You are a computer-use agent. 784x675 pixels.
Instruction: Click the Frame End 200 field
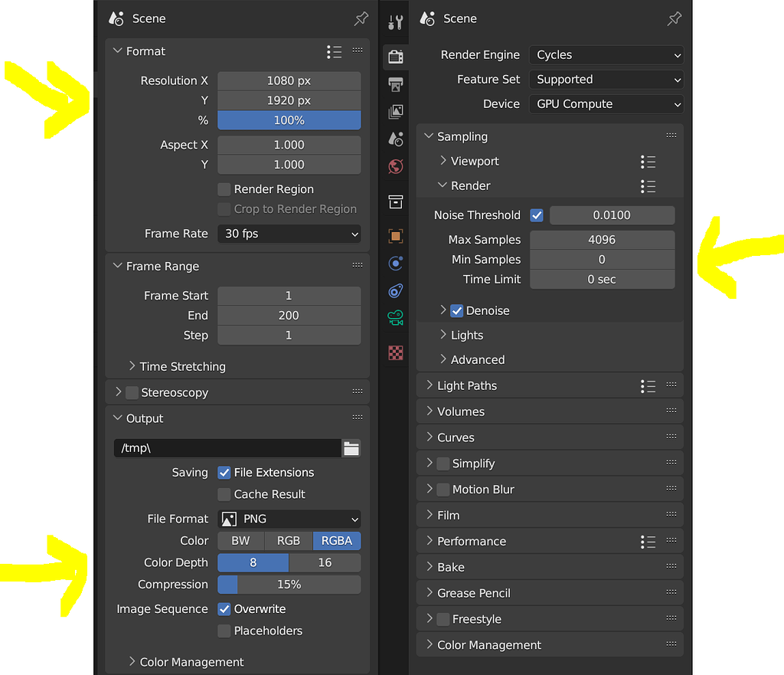click(289, 316)
